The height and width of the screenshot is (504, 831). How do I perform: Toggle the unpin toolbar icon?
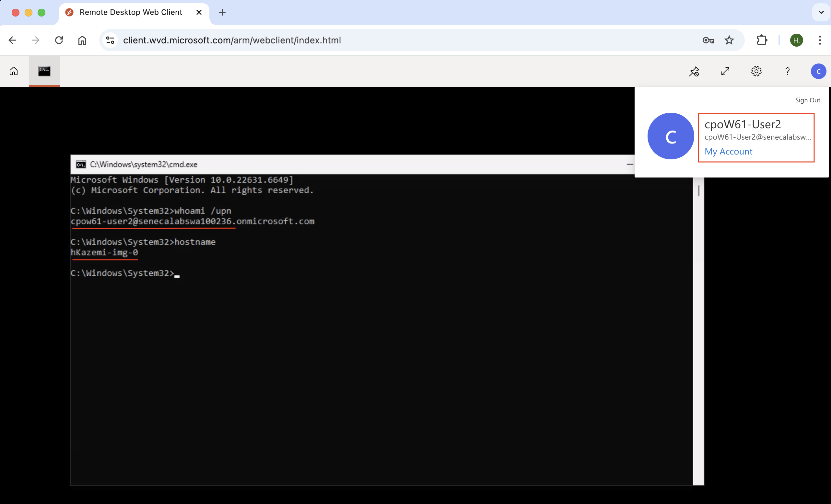pos(694,72)
